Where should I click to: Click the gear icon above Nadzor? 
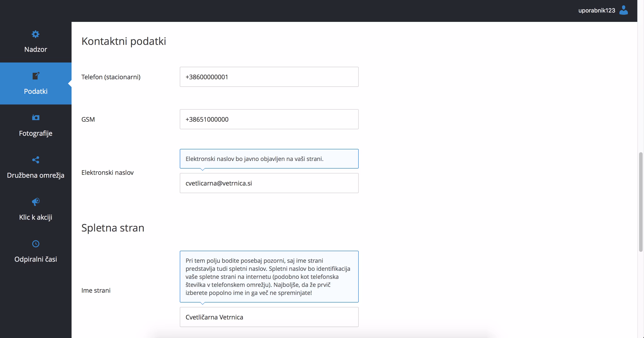pos(36,34)
